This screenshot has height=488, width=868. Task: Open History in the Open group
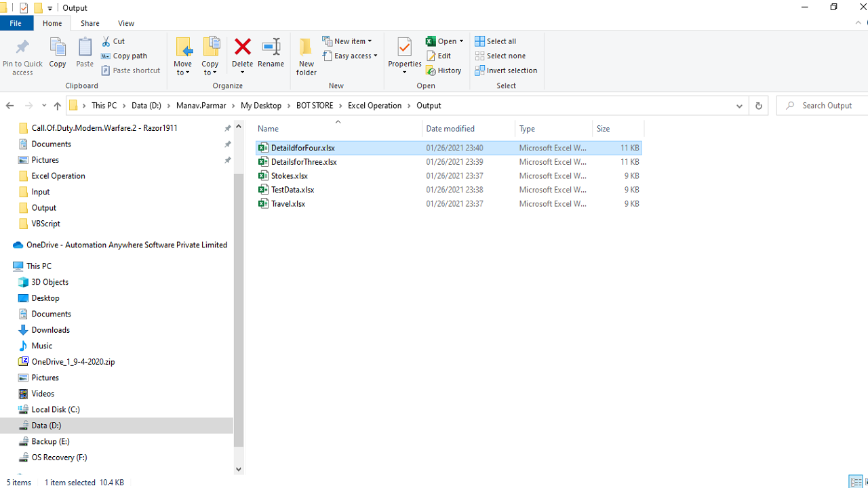444,70
